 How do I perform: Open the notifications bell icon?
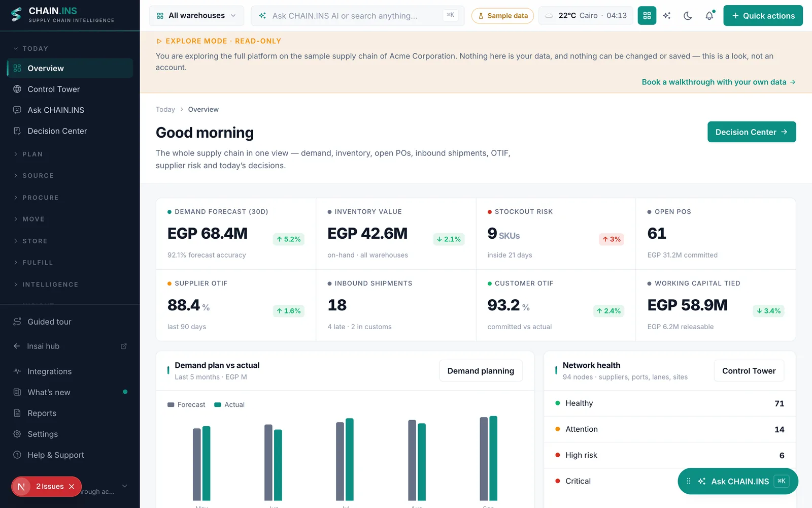click(709, 16)
